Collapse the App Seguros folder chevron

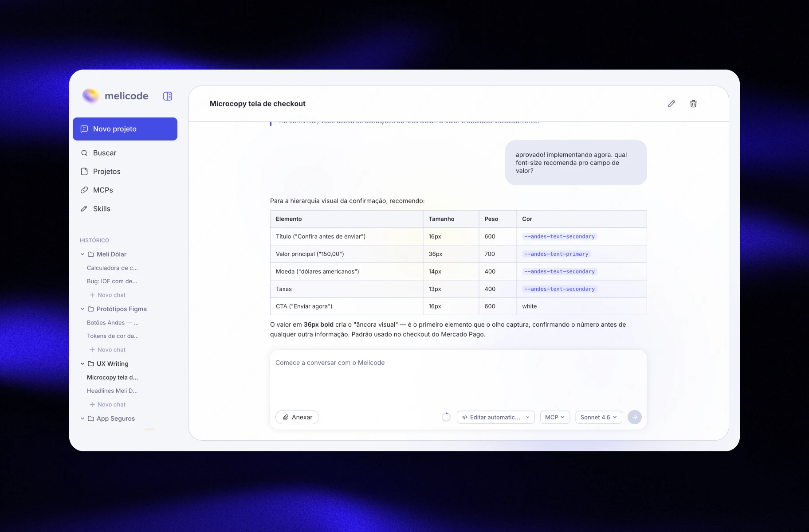click(x=82, y=419)
